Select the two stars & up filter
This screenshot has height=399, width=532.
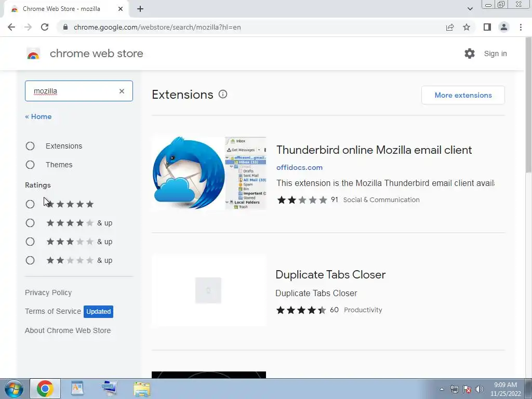coord(30,261)
